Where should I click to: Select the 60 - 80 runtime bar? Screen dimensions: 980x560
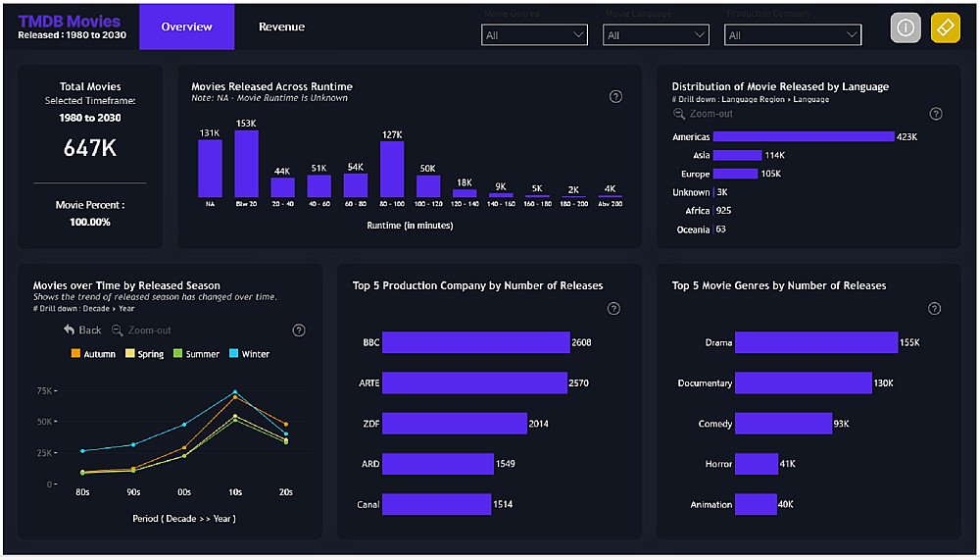point(356,185)
